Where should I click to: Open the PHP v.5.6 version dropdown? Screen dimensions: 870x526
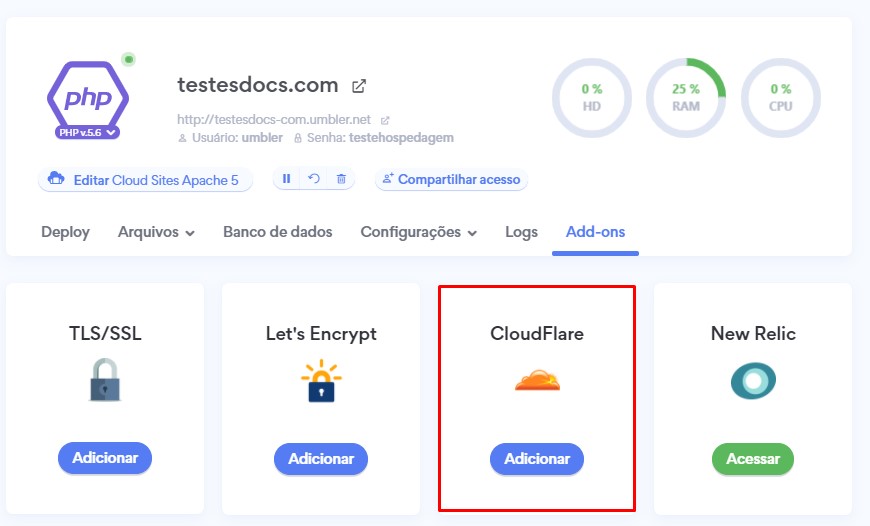(x=87, y=132)
